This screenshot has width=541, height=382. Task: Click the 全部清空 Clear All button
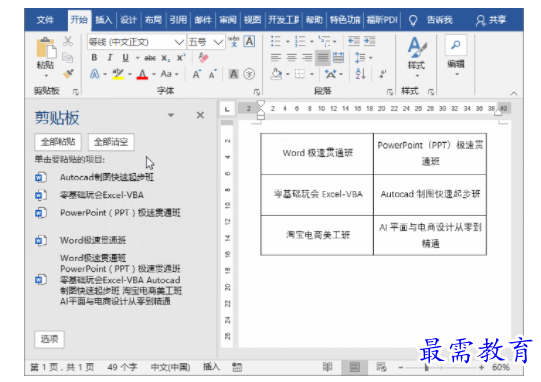[x=111, y=142]
